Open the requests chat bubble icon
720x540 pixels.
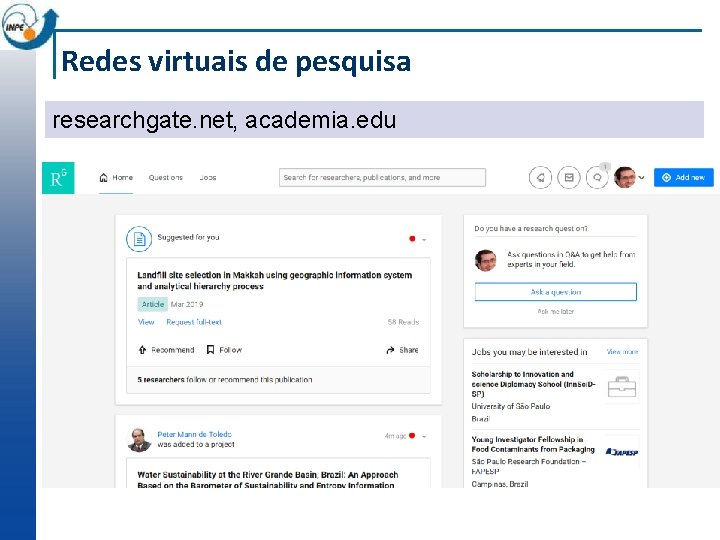(x=597, y=178)
